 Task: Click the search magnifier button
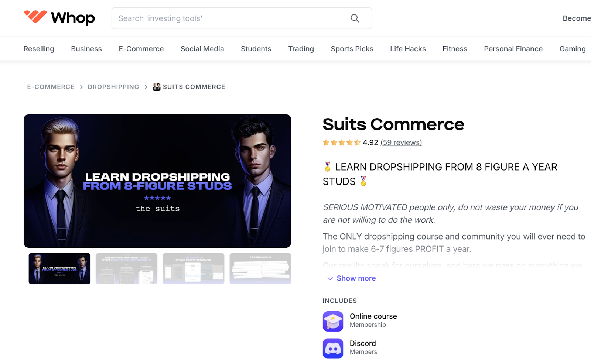coord(355,18)
